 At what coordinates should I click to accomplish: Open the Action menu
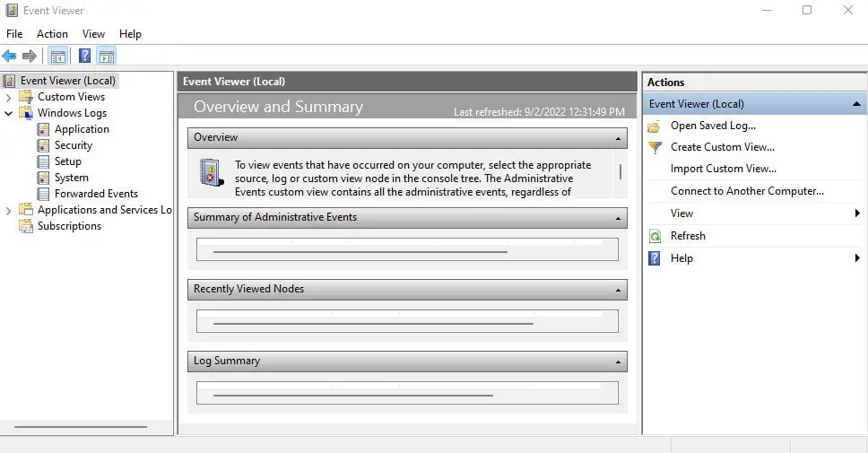point(52,34)
